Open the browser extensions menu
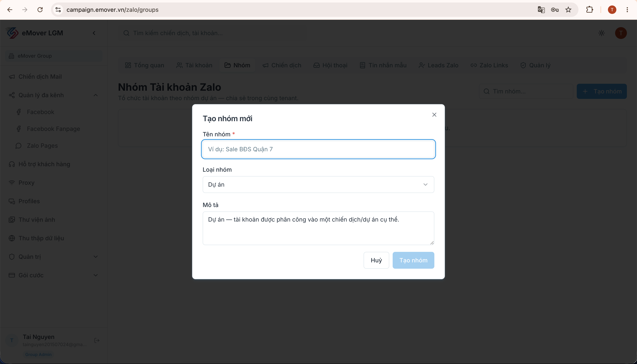The width and height of the screenshot is (637, 364). [x=589, y=10]
